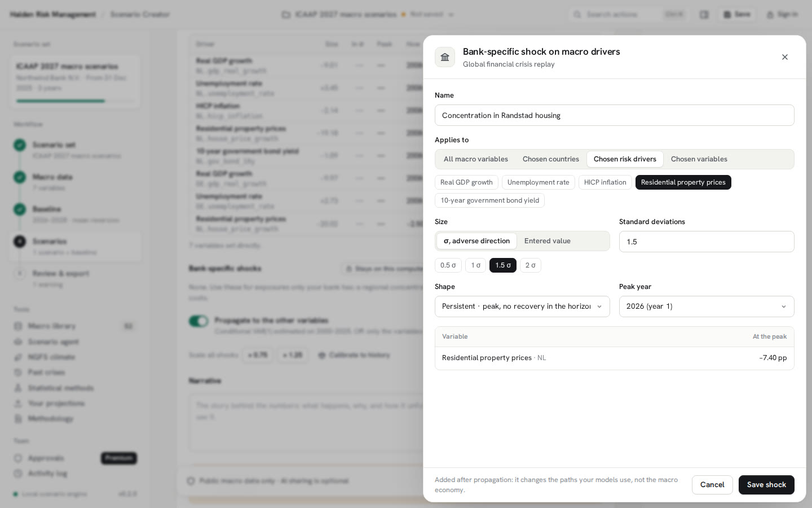812x508 pixels.
Task: Switch Size to σ, adverse direction
Action: 476,241
